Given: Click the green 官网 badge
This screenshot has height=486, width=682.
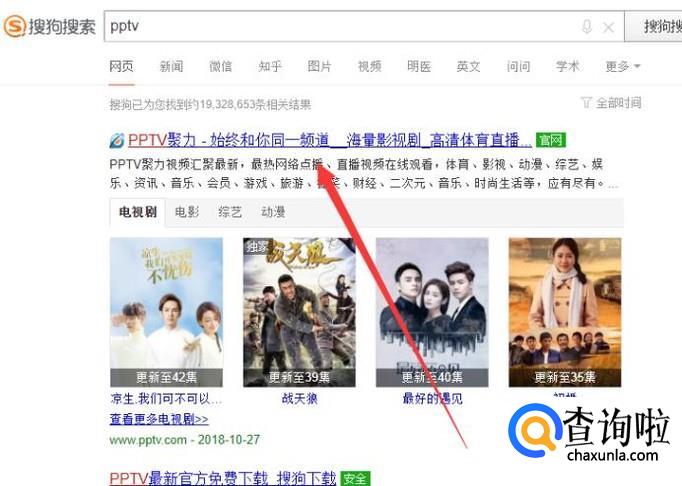Looking at the screenshot, I should [550, 140].
